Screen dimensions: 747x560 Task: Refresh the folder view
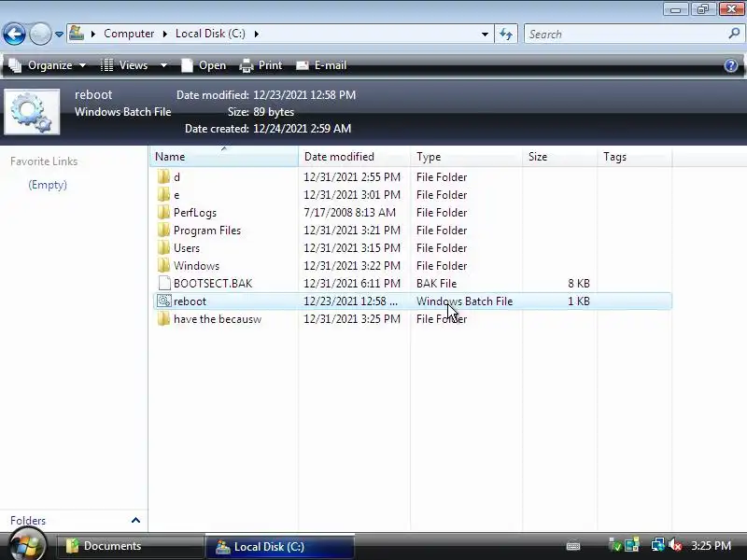point(506,34)
